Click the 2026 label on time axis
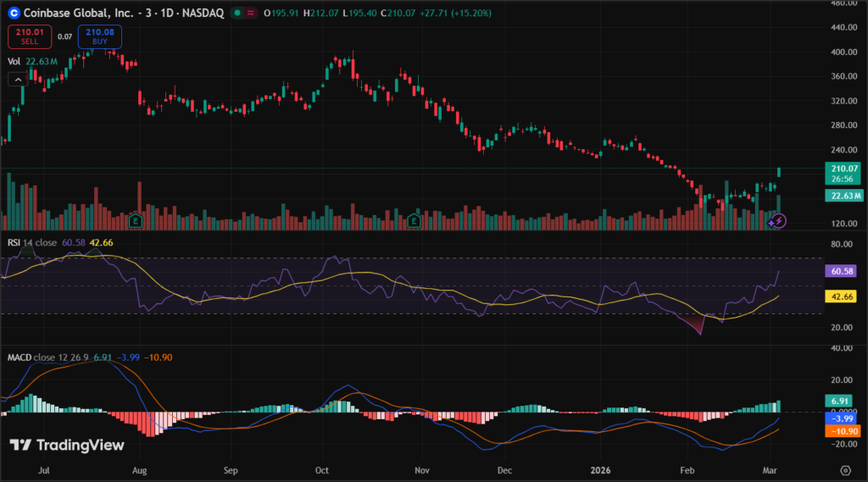 click(599, 469)
